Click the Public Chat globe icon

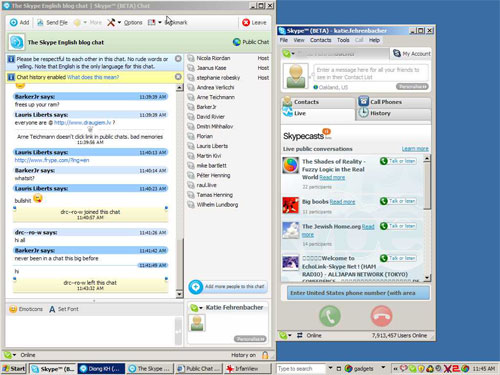tap(237, 42)
